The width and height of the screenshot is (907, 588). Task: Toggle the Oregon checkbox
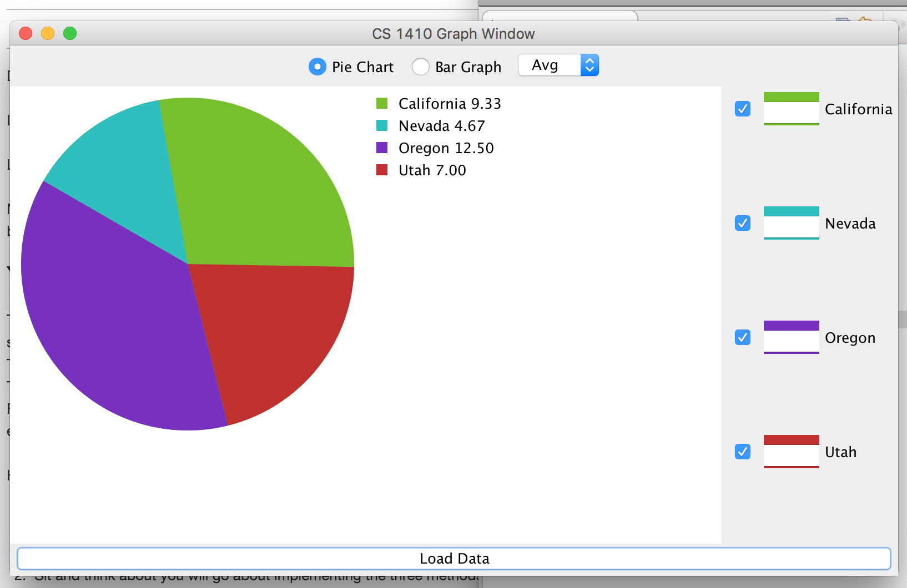pos(743,337)
